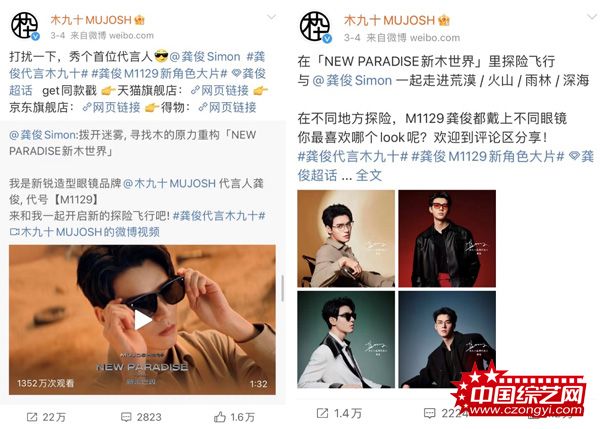The width and height of the screenshot is (600, 429).
Task: View beige coat portrait thumbnail
Action: pos(346,238)
